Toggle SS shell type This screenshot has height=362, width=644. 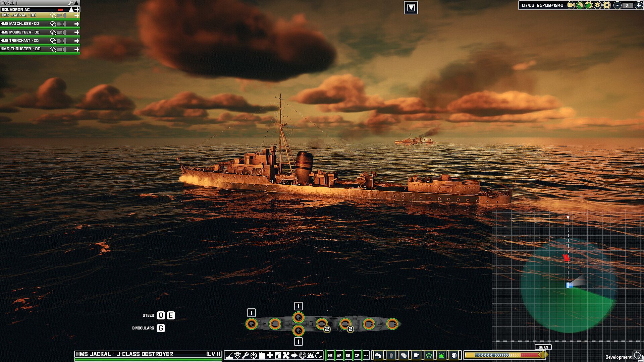pos(348,356)
